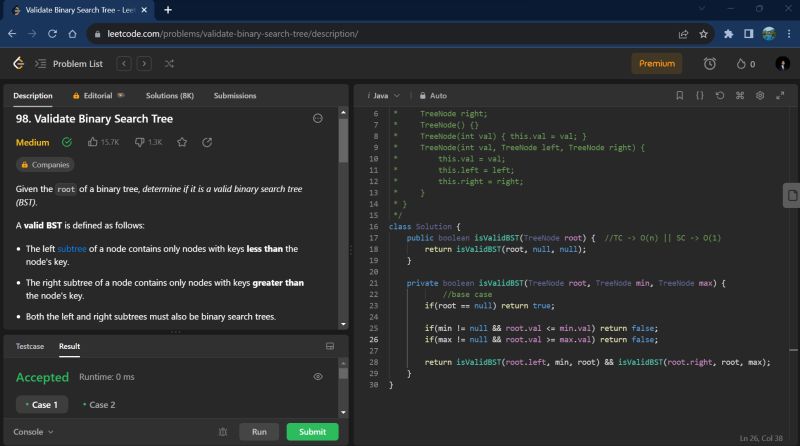
Task: Click the LeetCode logo icon
Action: tap(18, 64)
